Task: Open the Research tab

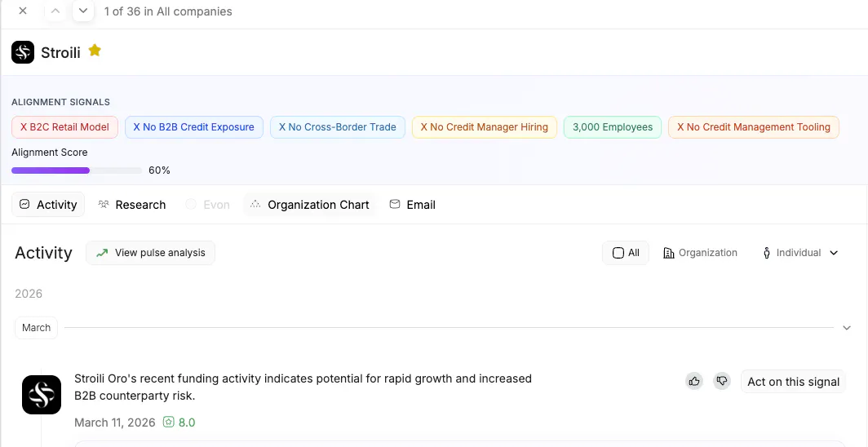Action: click(132, 205)
